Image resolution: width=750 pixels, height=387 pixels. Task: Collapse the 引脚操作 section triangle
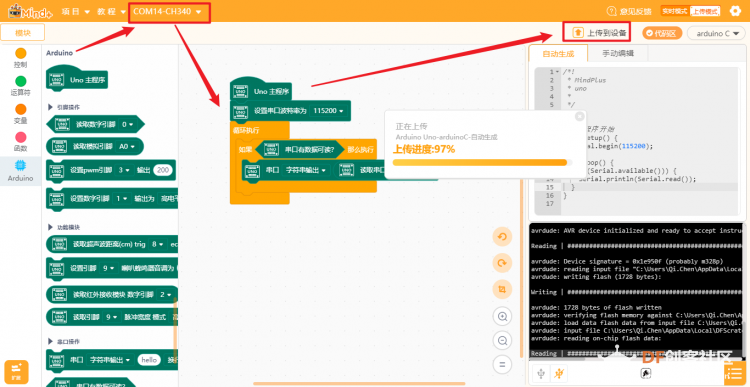click(50, 107)
